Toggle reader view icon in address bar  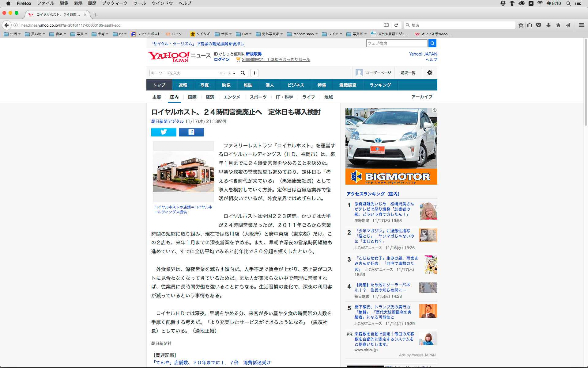[386, 25]
